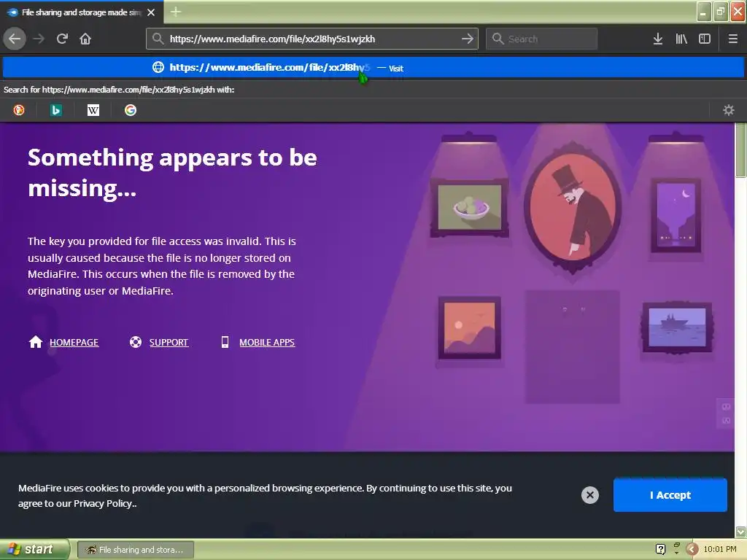Open the hamburger application menu
747x560 pixels.
pyautogui.click(x=733, y=39)
